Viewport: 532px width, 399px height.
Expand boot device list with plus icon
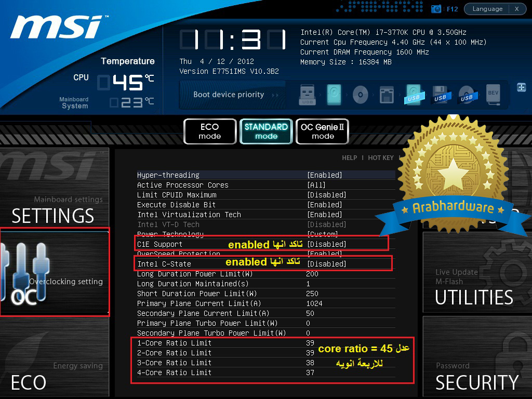pyautogui.click(x=522, y=87)
